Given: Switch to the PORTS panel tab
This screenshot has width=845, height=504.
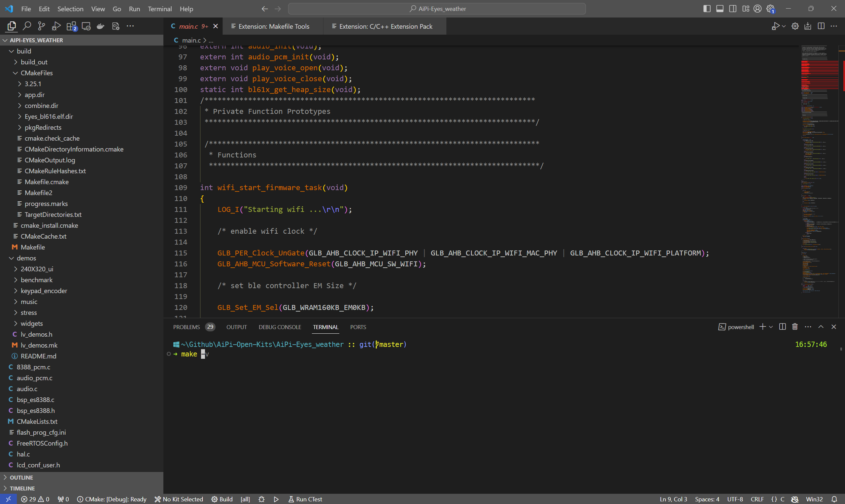Looking at the screenshot, I should click(x=358, y=327).
